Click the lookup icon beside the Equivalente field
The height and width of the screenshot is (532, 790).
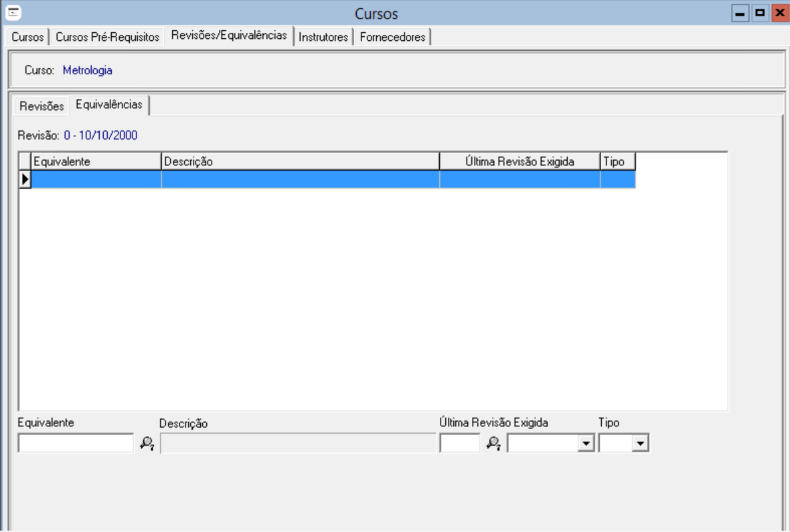147,443
